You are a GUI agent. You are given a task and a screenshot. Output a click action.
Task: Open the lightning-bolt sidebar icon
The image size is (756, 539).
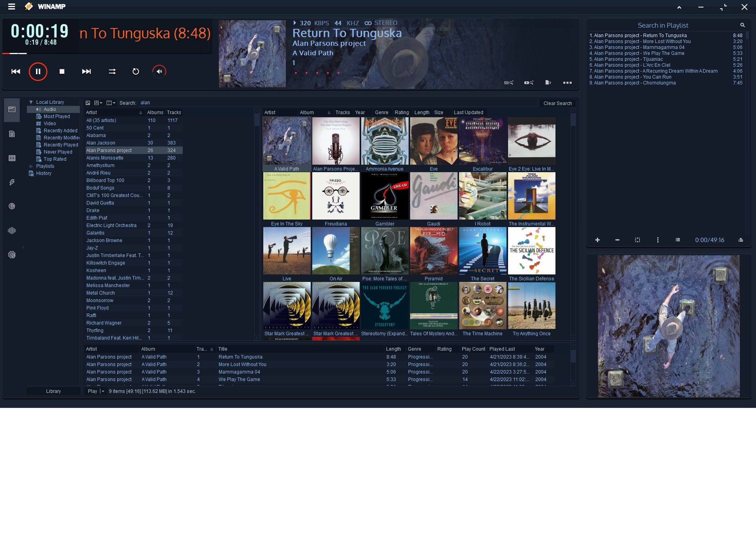point(12,182)
